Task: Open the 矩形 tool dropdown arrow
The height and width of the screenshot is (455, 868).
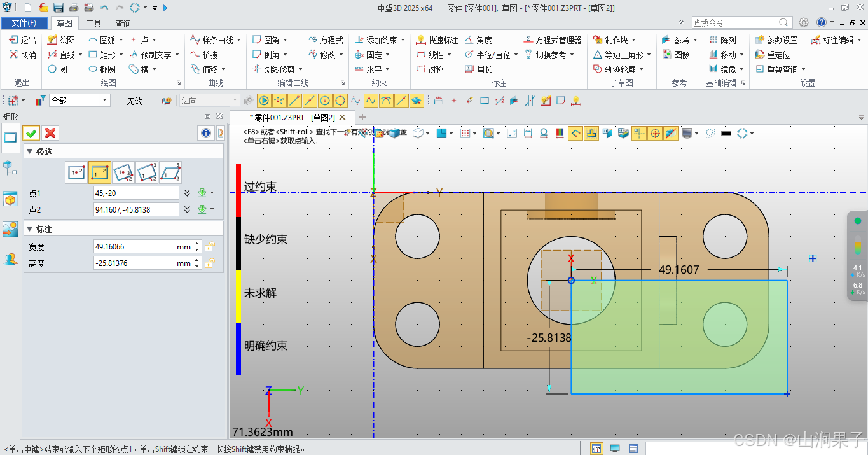Action: click(121, 55)
